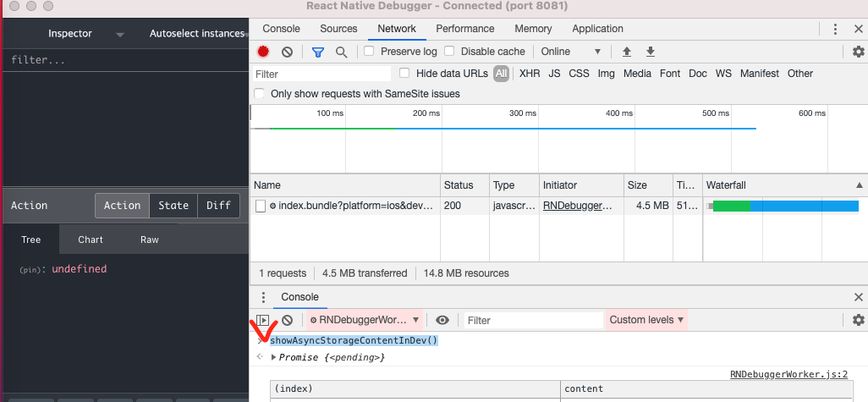Open DevTools three-dot customize menu
This screenshot has width=868, height=402.
(x=835, y=30)
